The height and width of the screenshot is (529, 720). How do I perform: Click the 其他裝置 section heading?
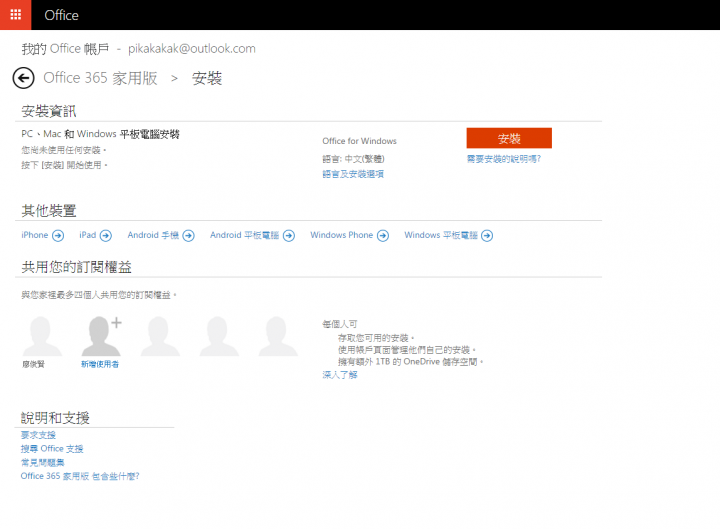click(49, 211)
